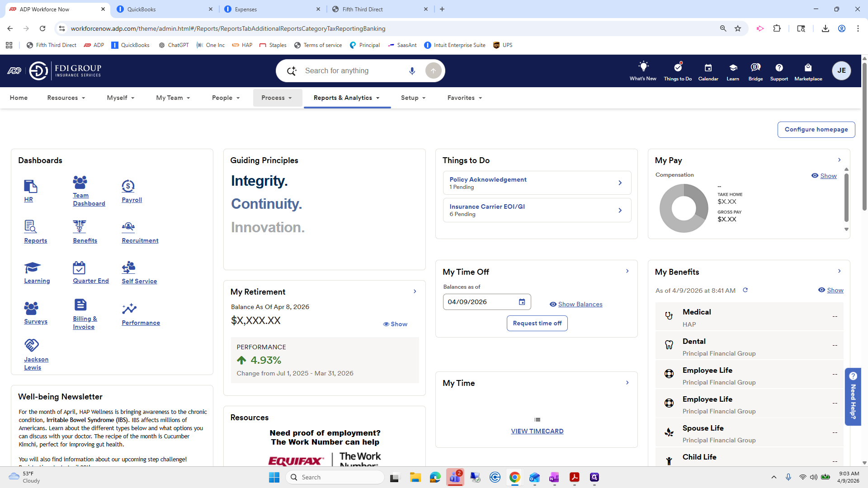This screenshot has height=488, width=868.
Task: Open My Time card chevron
Action: point(627,383)
